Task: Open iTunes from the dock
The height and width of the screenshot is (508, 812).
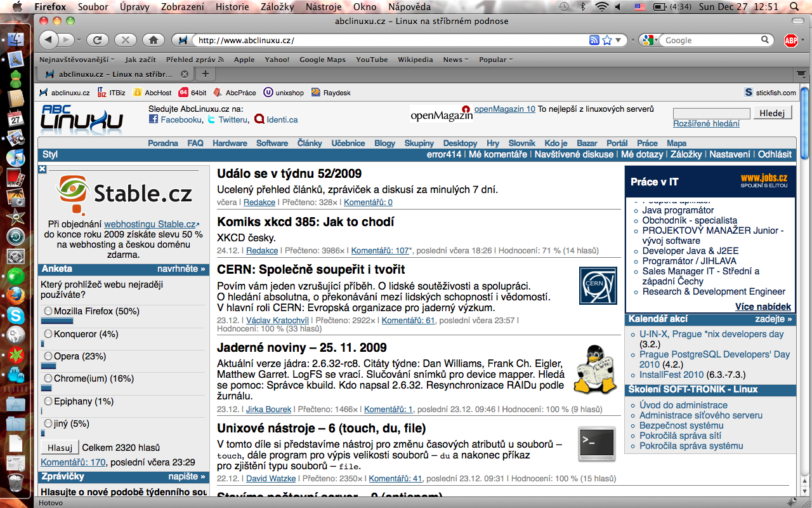Action: (x=16, y=157)
